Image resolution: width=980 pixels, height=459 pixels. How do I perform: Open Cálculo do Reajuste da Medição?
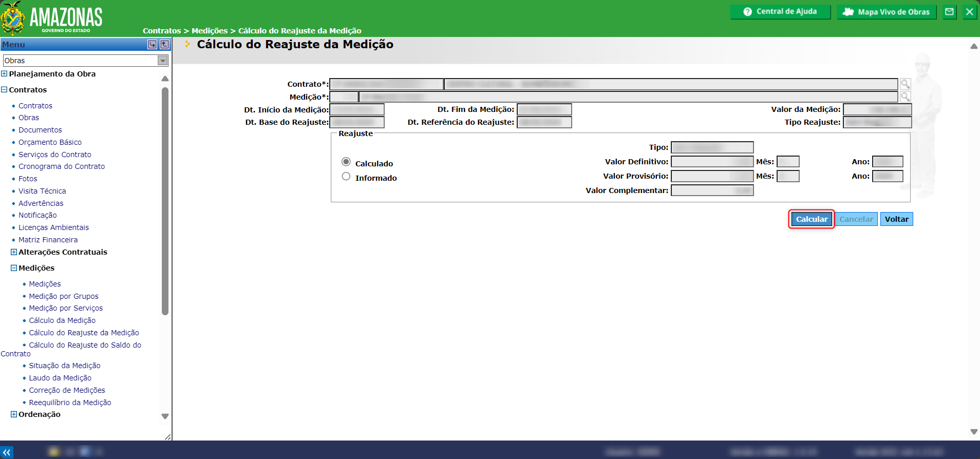click(84, 333)
